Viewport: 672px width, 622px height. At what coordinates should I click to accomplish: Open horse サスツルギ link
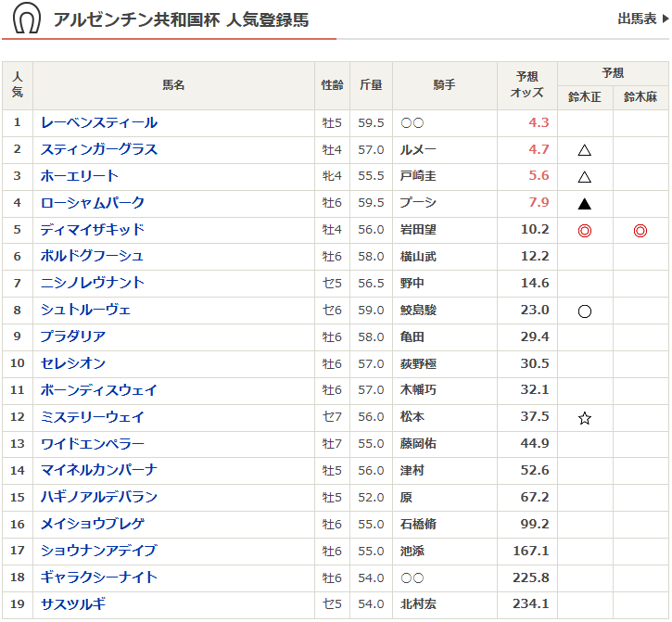pos(73,604)
